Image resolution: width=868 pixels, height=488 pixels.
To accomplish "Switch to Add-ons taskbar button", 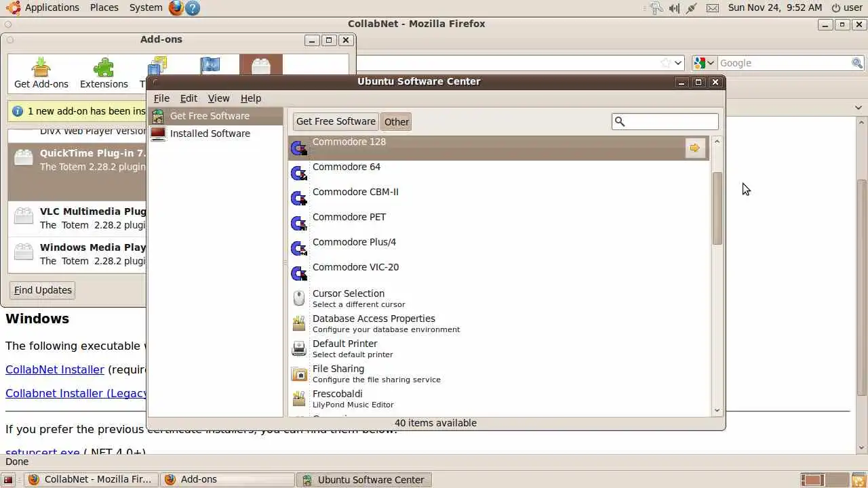I will tap(226, 479).
